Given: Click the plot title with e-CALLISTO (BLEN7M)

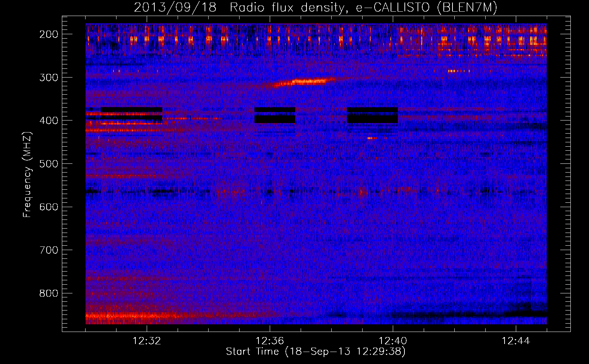Looking at the screenshot, I should click(x=316, y=7).
